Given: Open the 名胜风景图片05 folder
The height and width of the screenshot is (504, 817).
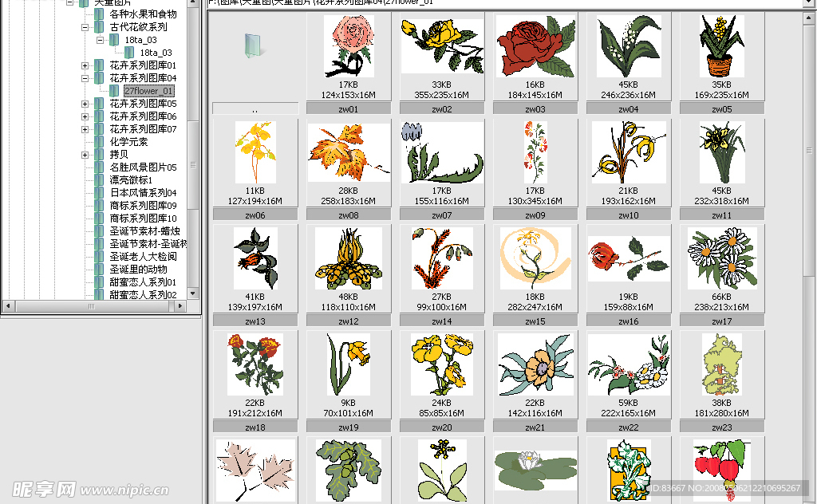Looking at the screenshot, I should click(x=144, y=167).
